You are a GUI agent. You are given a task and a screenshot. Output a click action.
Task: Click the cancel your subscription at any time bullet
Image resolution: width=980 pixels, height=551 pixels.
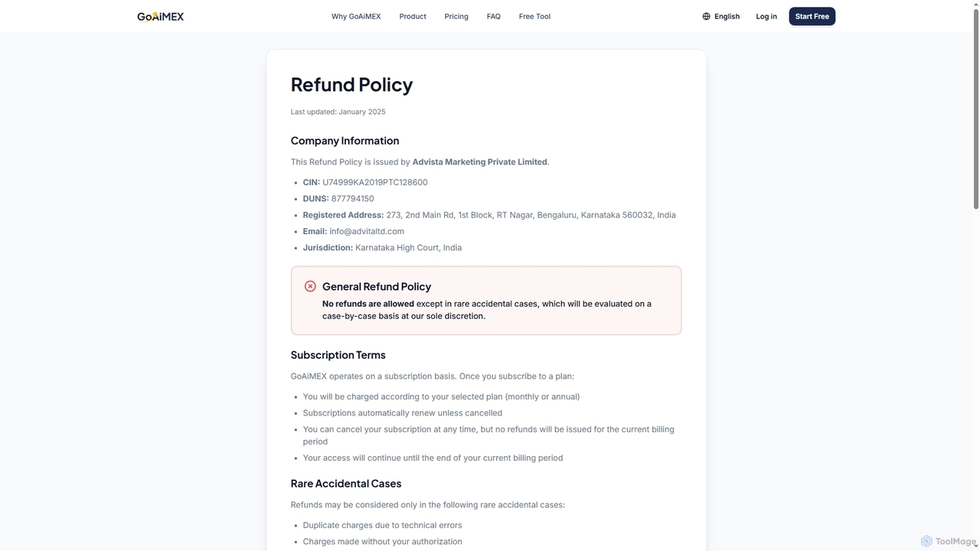488,435
